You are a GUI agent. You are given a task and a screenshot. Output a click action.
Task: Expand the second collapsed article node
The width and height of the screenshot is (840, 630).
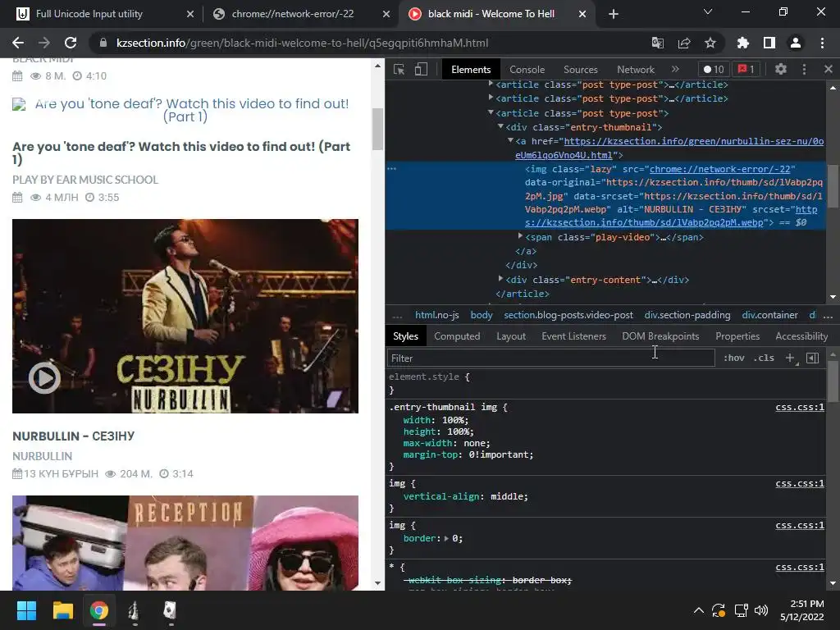click(491, 98)
